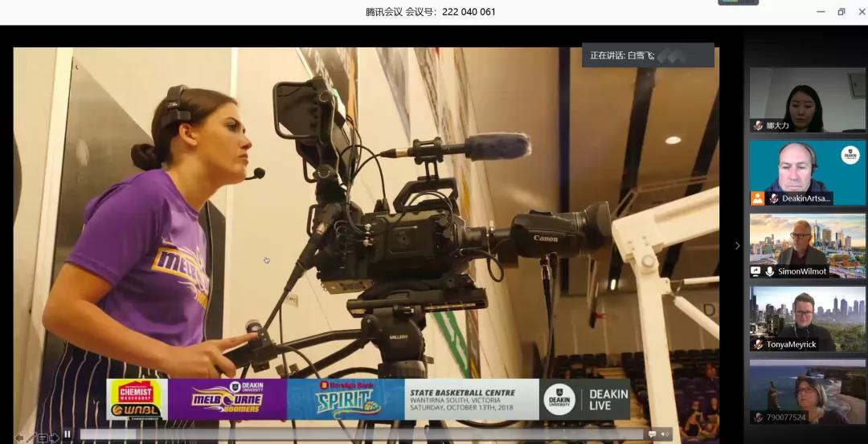The width and height of the screenshot is (868, 444).
Task: Click the back arrow in player controls
Action: (18, 438)
